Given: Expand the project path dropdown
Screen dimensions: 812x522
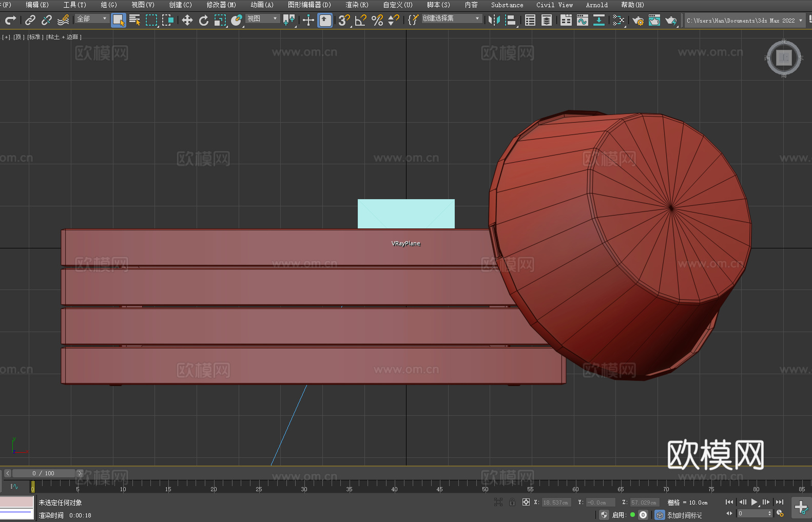Looking at the screenshot, I should 800,21.
